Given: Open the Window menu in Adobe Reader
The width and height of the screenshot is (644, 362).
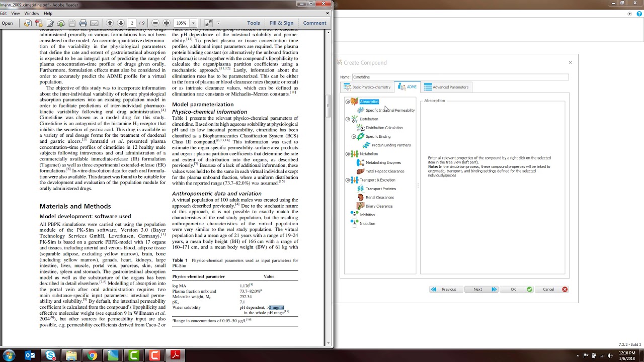Looking at the screenshot, I should point(32,13).
